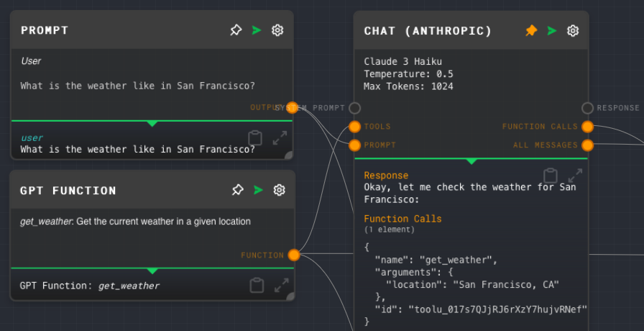Click the orange 'Function Calls' heading
Viewport: 644px width, 331px height.
[402, 219]
